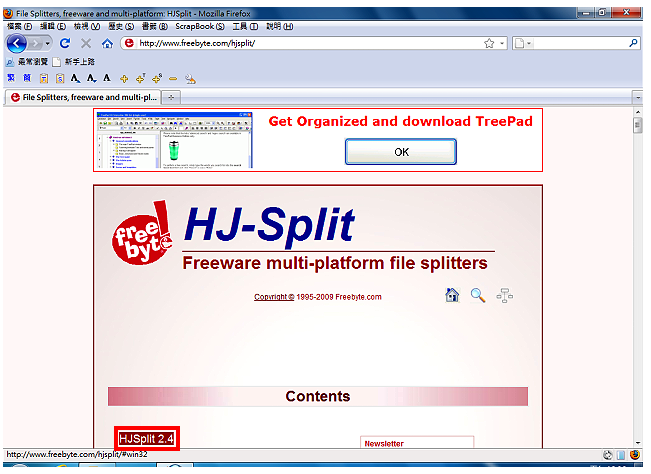Viewport: 651px width, 474px height.
Task: Go back with the Back arrow button
Action: tap(17, 43)
